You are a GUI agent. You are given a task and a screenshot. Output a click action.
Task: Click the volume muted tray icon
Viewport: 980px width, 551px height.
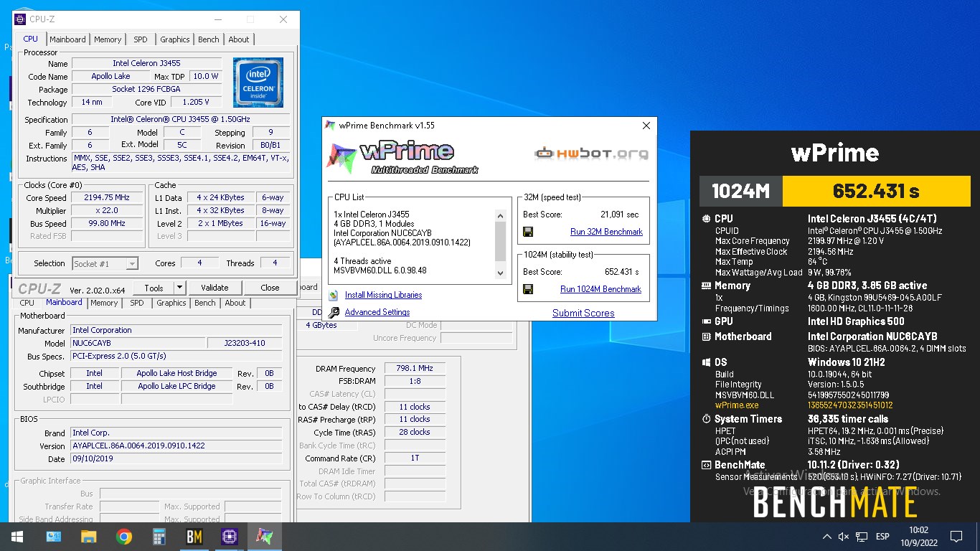click(844, 537)
